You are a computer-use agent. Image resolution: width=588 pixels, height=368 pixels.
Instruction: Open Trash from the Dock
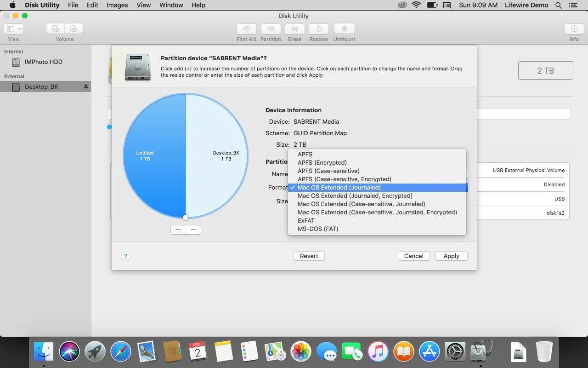point(544,352)
